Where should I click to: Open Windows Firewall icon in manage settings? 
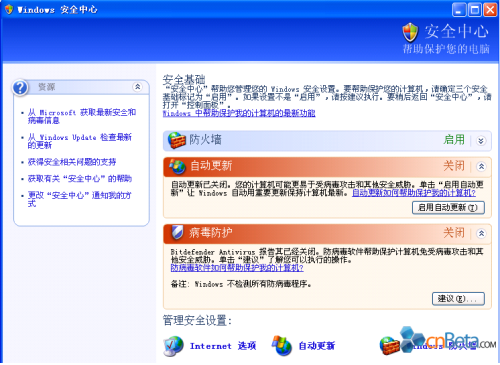tap(390, 345)
